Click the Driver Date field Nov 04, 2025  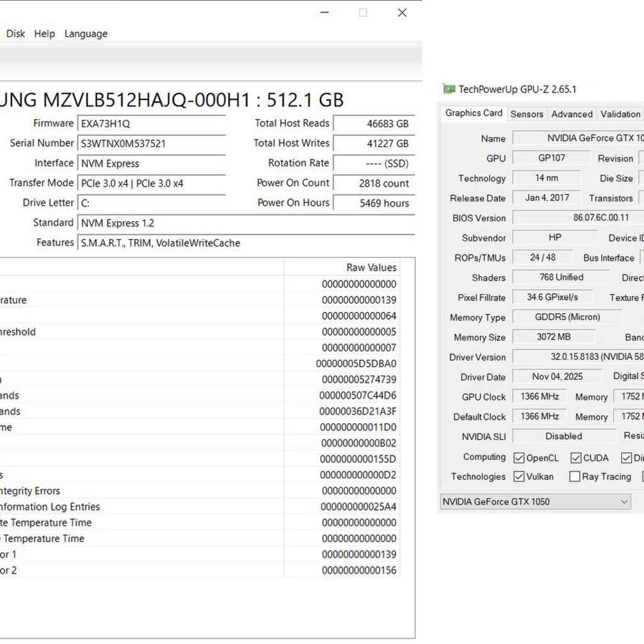[x=557, y=377]
